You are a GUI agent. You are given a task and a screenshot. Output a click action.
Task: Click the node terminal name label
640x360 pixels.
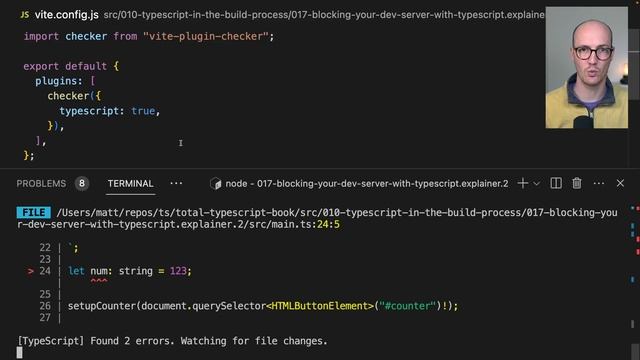pyautogui.click(x=367, y=184)
